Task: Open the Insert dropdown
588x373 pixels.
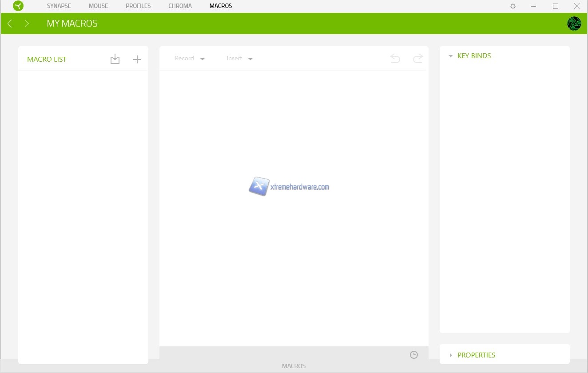Action: pos(239,59)
